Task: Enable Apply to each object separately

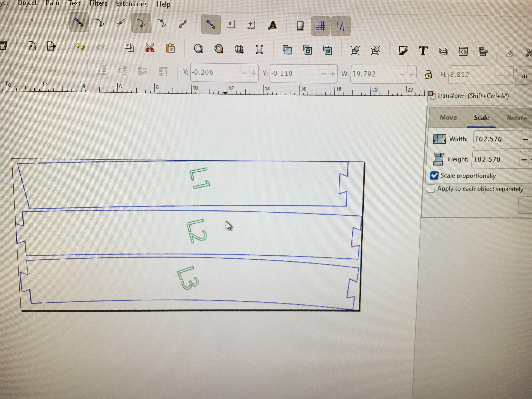Action: tap(431, 189)
